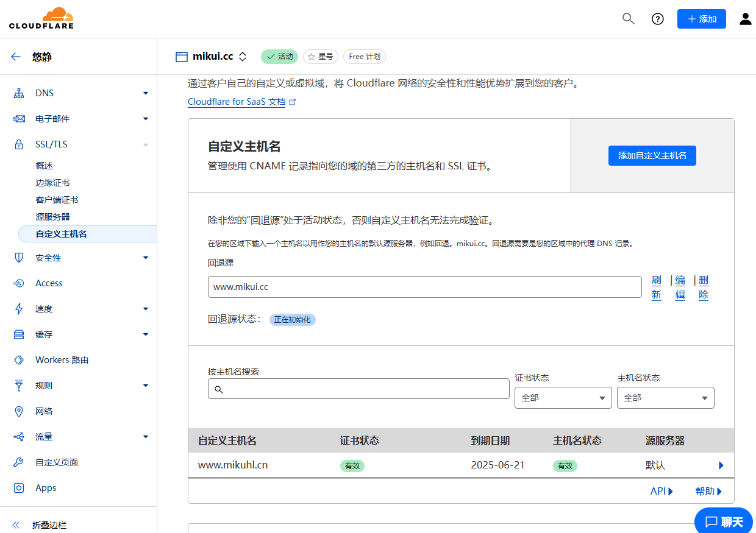756x533 pixels.
Task: Click the 自定义页面 wrench icon
Action: [19, 462]
